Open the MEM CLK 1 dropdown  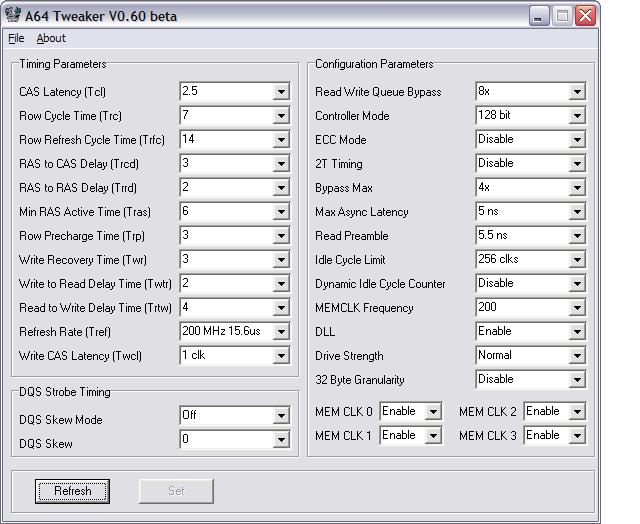click(x=433, y=435)
